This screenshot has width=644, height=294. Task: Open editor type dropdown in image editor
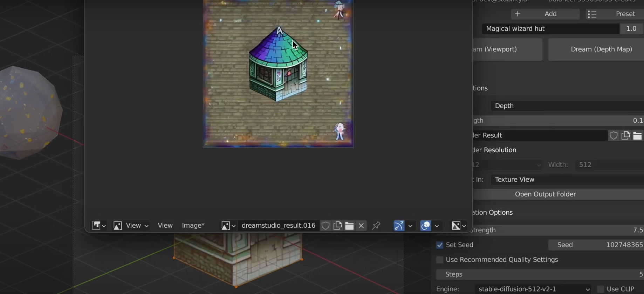point(98,226)
